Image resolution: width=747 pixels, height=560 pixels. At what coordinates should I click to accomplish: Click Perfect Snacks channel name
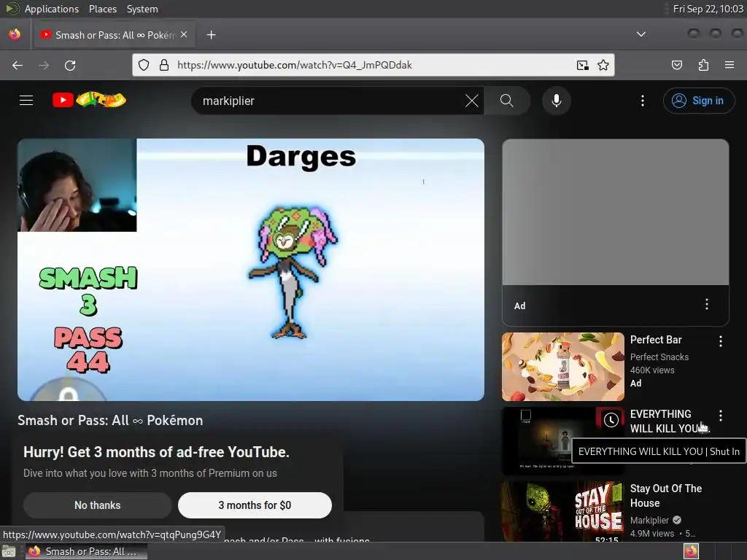(659, 357)
